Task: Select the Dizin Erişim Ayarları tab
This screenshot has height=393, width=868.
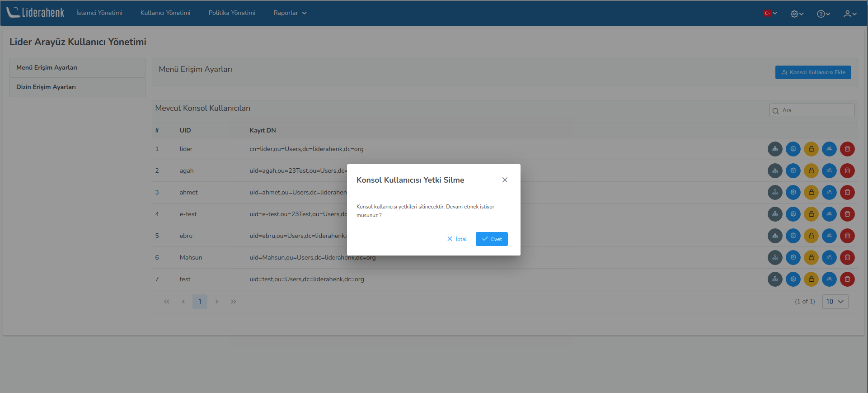Action: (x=46, y=87)
